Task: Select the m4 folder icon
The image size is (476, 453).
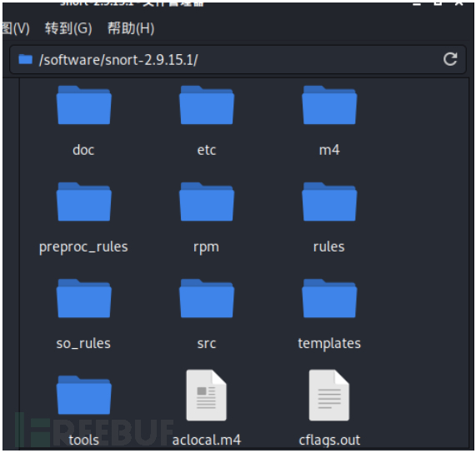Action: 329,105
